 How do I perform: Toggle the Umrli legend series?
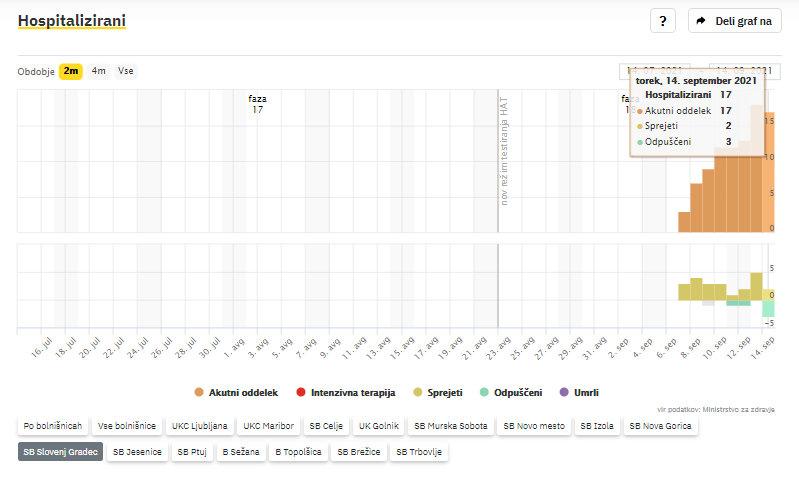[x=578, y=393]
